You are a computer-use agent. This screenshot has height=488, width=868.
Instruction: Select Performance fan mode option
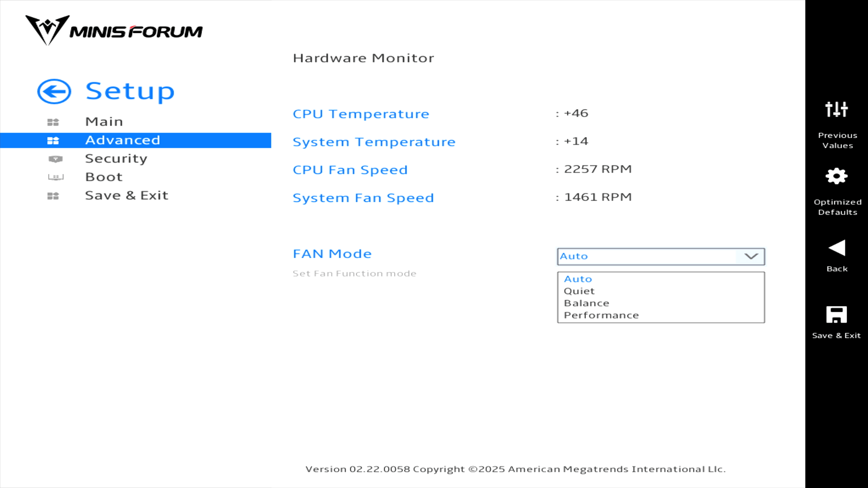tap(601, 315)
